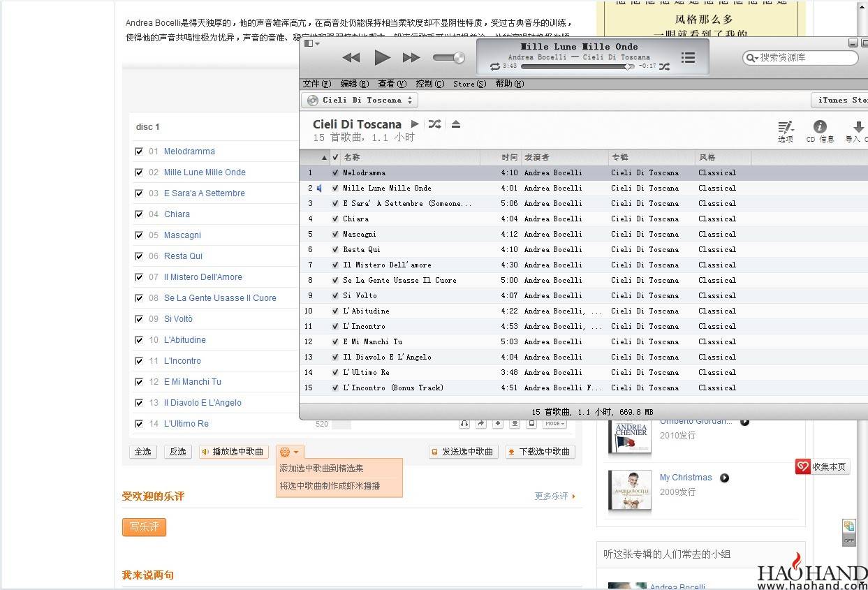Viewport: 868px width, 590px height.
Task: Uncheck iTunes checkbox for L'Ultimo Re
Action: 335,372
